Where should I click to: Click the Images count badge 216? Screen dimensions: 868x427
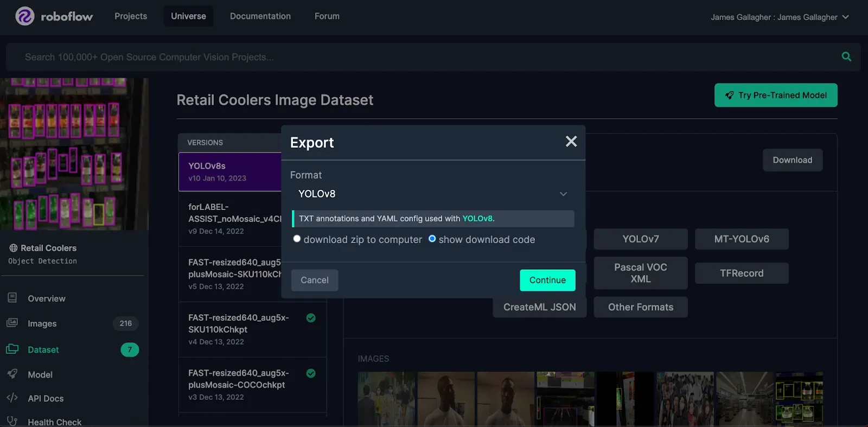(126, 323)
